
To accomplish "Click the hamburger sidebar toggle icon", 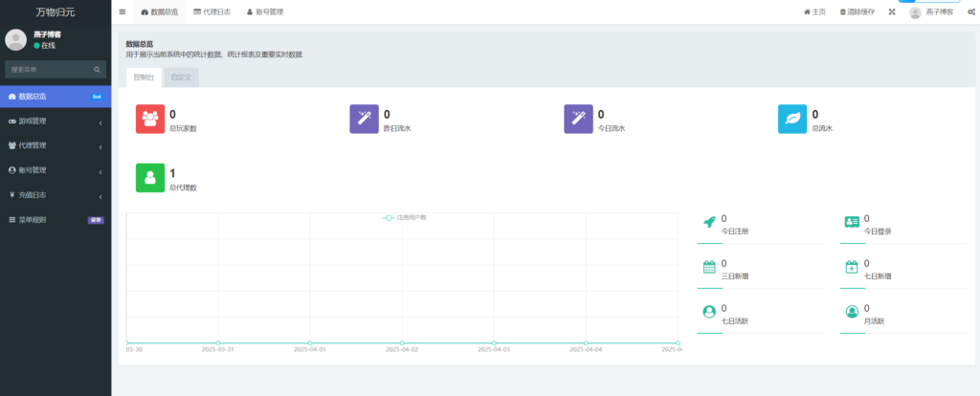I will tap(122, 12).
